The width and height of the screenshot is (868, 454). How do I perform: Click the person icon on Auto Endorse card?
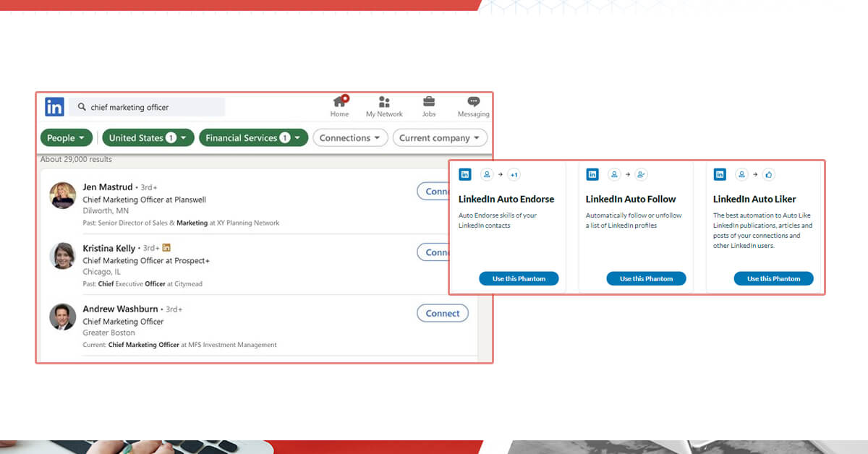click(x=487, y=174)
